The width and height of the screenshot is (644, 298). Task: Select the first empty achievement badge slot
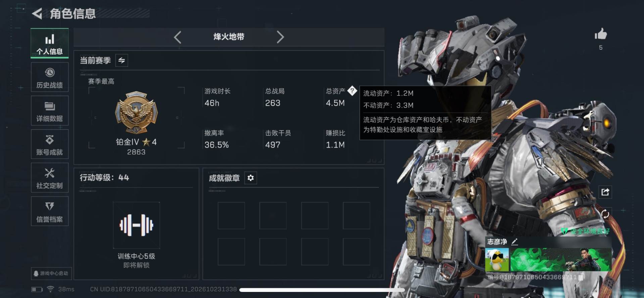coord(231,216)
